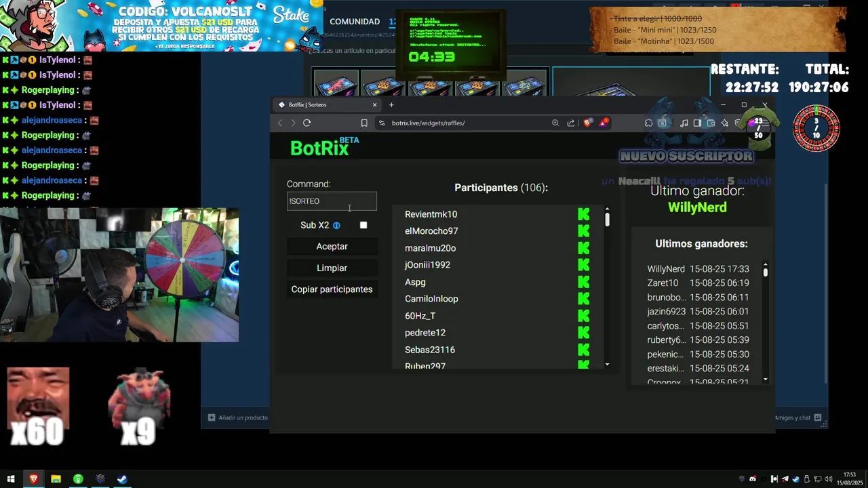Select participant maralmu20o

[x=430, y=248]
